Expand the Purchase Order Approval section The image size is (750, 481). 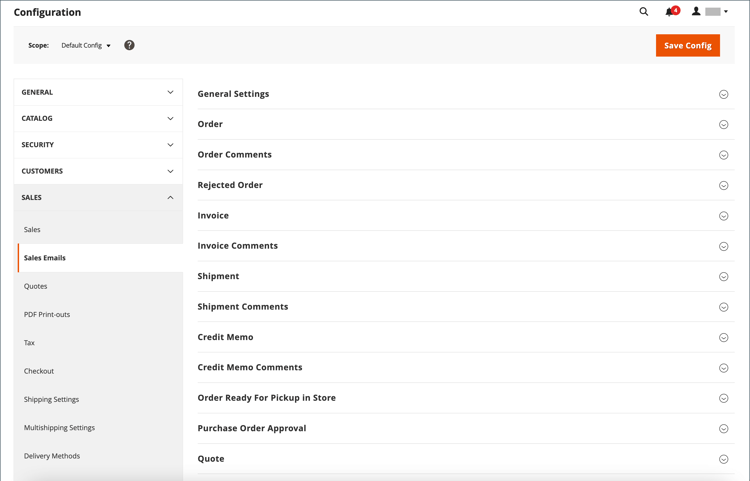[x=252, y=428]
